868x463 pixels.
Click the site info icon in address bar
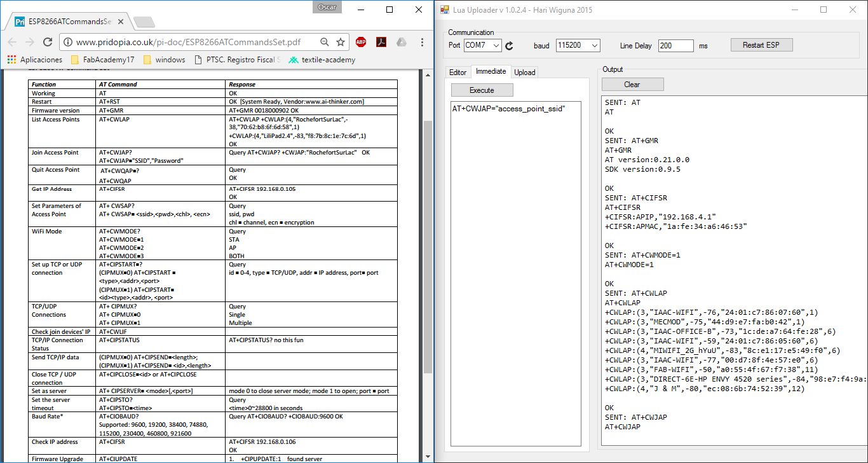click(x=68, y=42)
